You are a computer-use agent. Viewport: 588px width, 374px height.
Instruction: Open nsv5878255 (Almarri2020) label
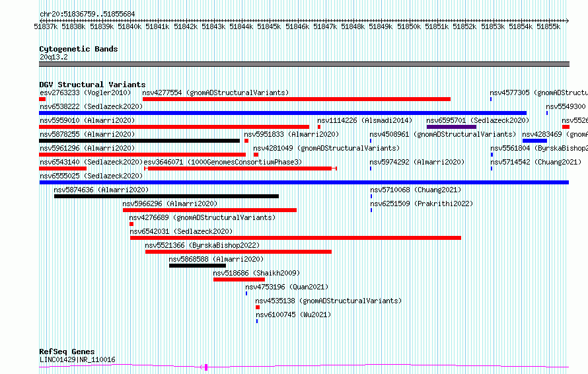pos(87,134)
